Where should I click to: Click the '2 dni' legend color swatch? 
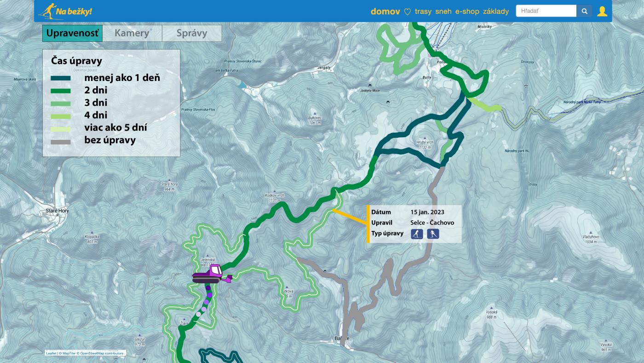pyautogui.click(x=61, y=91)
